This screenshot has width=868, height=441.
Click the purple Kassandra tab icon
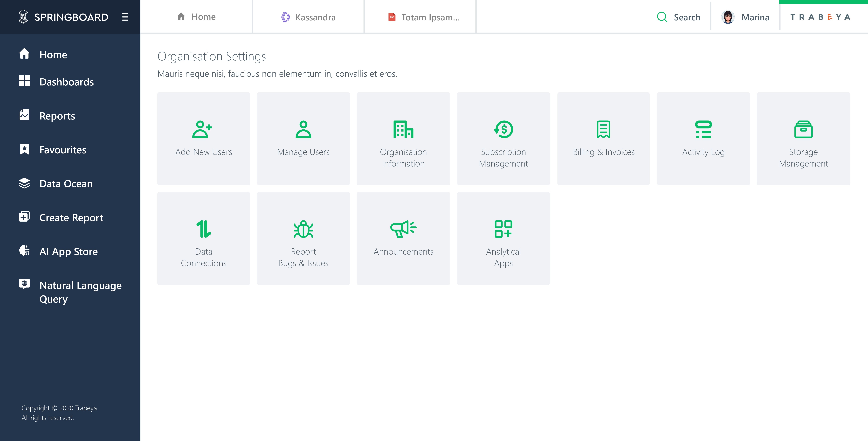[x=285, y=17]
